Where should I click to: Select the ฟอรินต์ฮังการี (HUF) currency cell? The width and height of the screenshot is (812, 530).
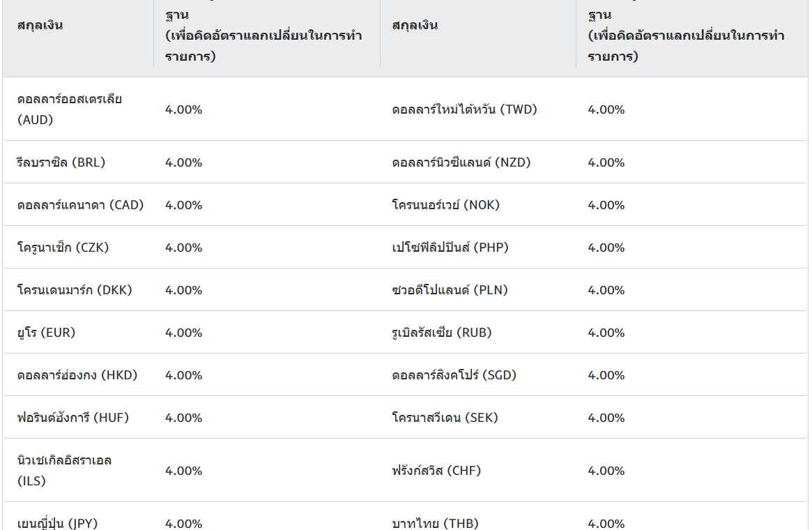(x=73, y=417)
